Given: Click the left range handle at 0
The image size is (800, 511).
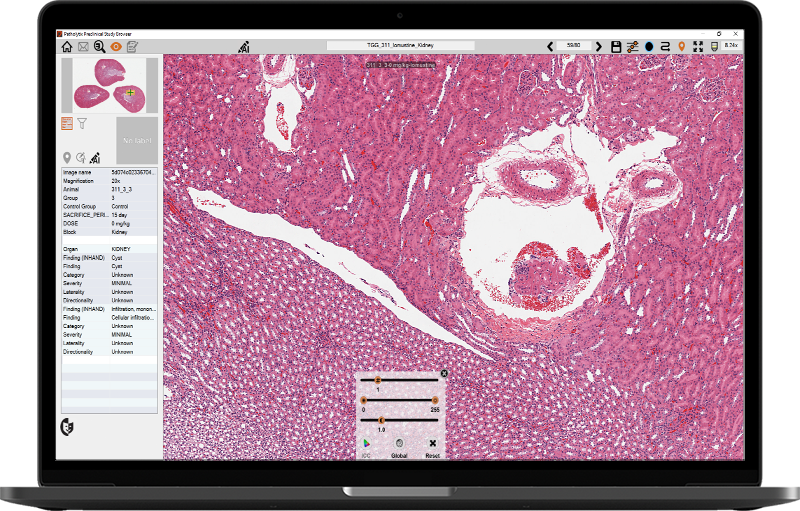Looking at the screenshot, I should (364, 400).
